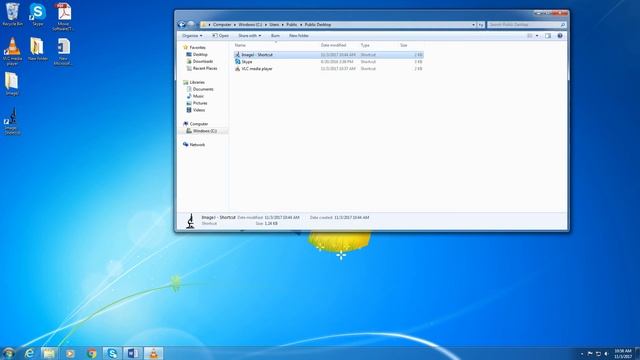Open Recent Places under Favorites
This screenshot has height=360, width=640.
[204, 68]
